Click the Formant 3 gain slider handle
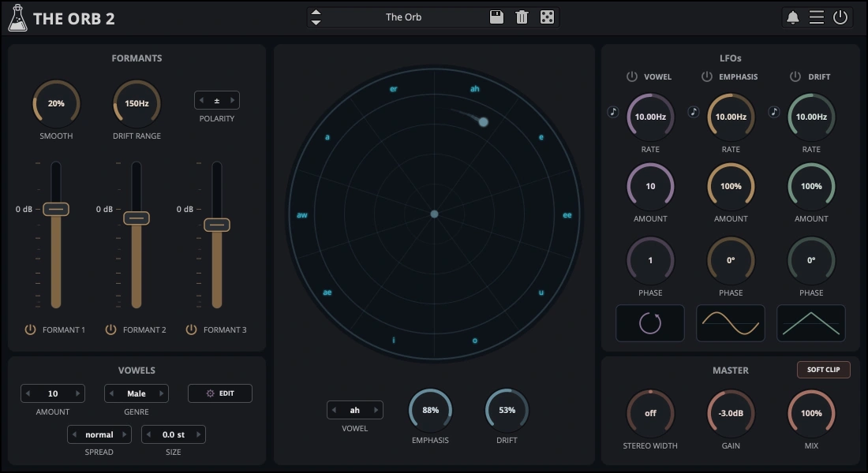The image size is (868, 473). pyautogui.click(x=217, y=225)
